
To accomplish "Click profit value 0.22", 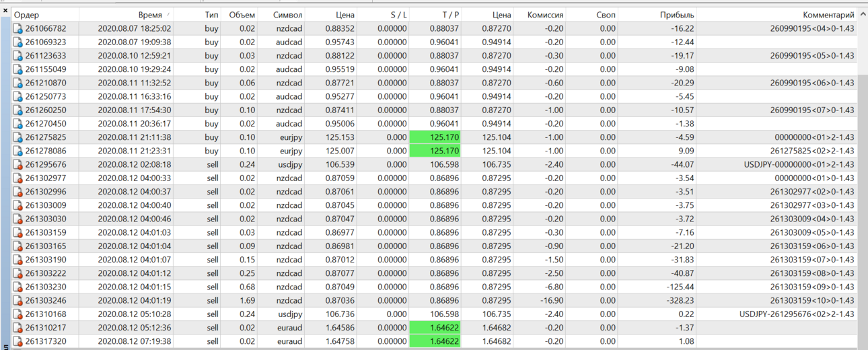I will tap(686, 314).
